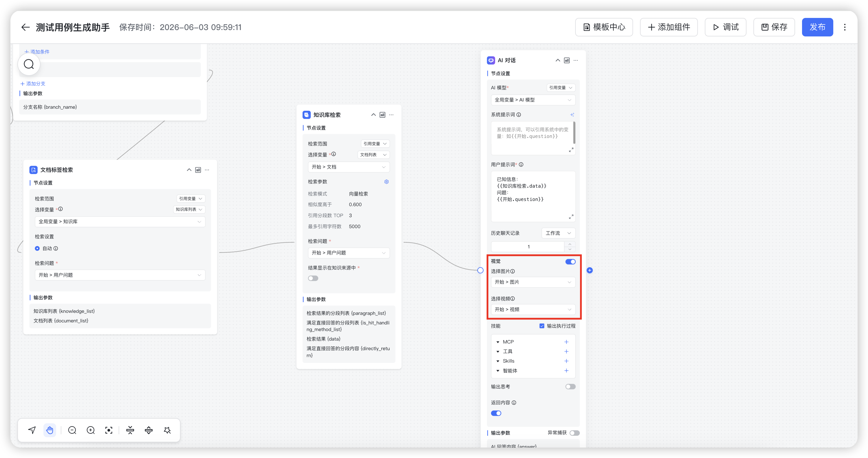Open the 全局变量 > AI 模型 dropdown

click(533, 100)
